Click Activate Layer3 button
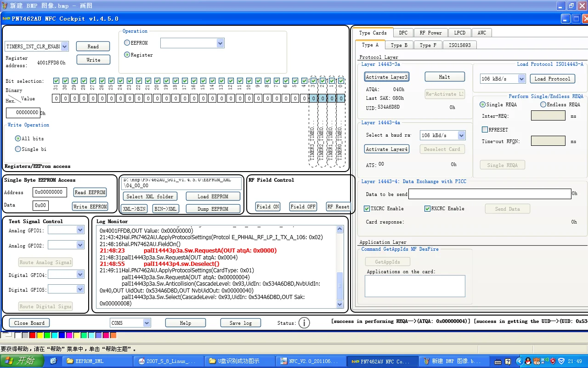 pyautogui.click(x=386, y=77)
